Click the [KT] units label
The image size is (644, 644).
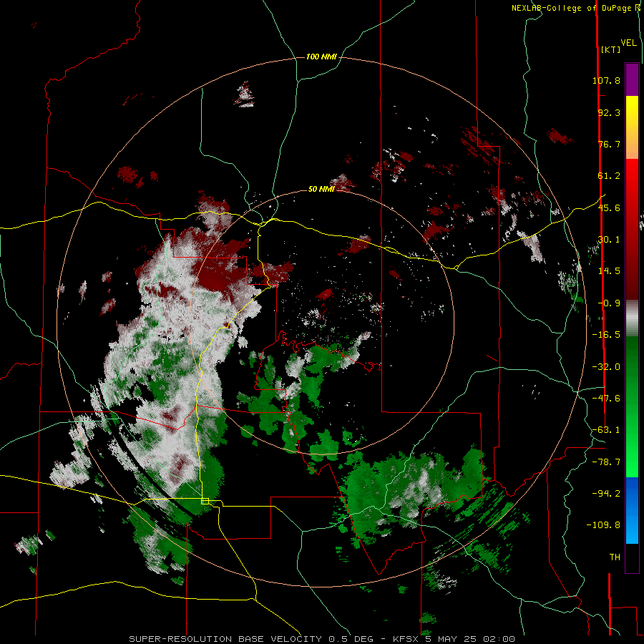point(610,49)
